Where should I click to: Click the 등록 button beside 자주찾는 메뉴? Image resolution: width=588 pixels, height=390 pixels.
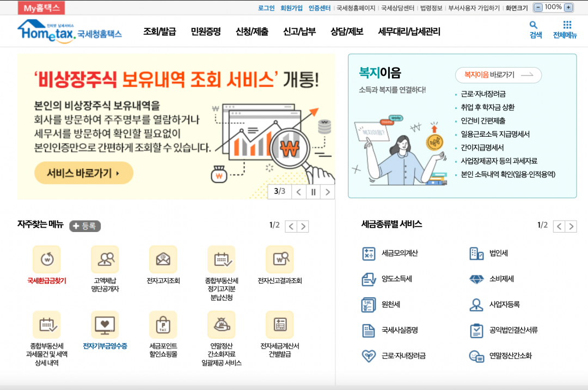[x=85, y=226]
